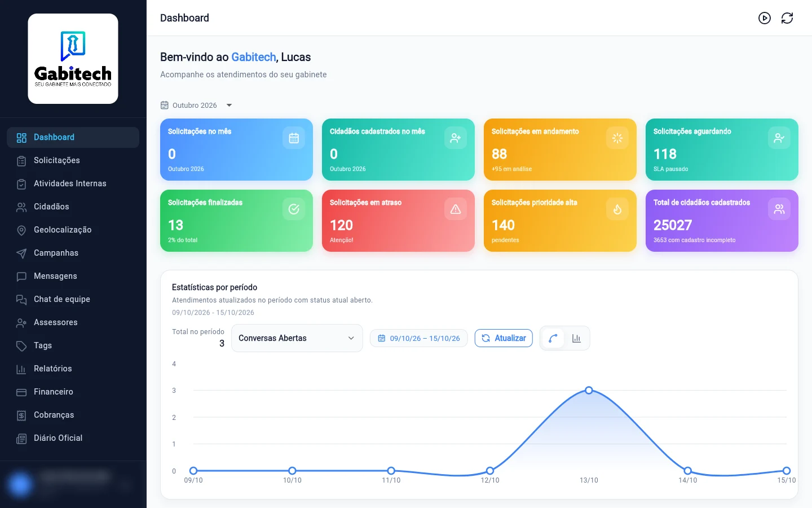Open the Conversas Abertas dropdown
This screenshot has width=812, height=508.
pos(297,338)
